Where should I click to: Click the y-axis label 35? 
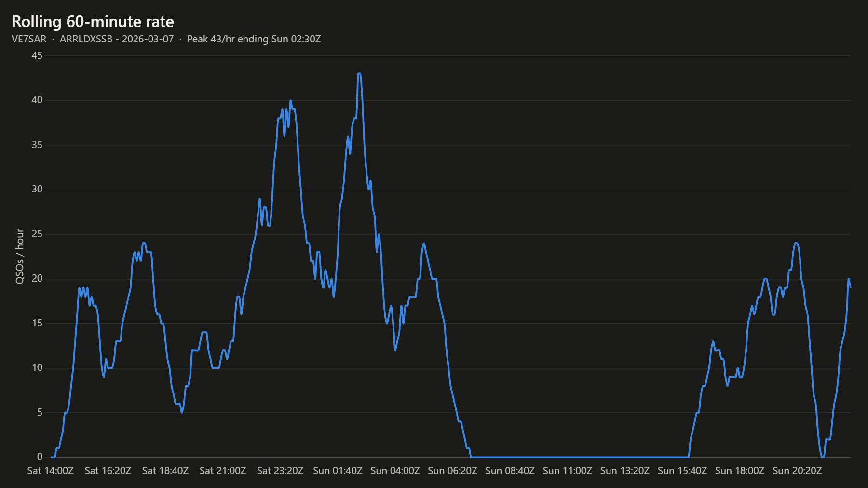[37, 145]
